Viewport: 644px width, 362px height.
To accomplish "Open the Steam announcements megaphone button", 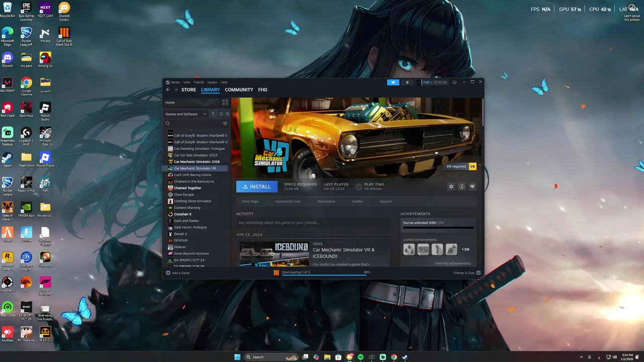I will [393, 82].
